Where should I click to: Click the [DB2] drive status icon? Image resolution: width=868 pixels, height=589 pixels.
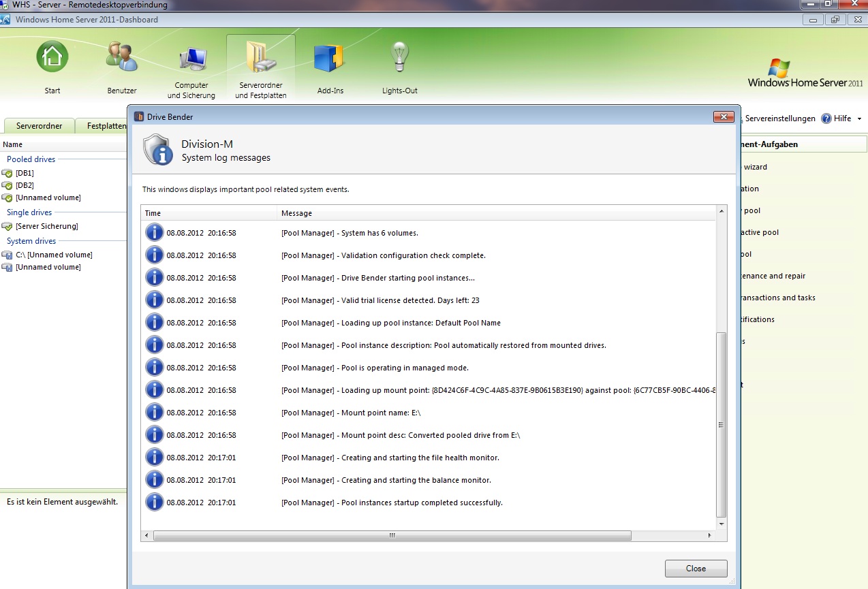tap(7, 185)
